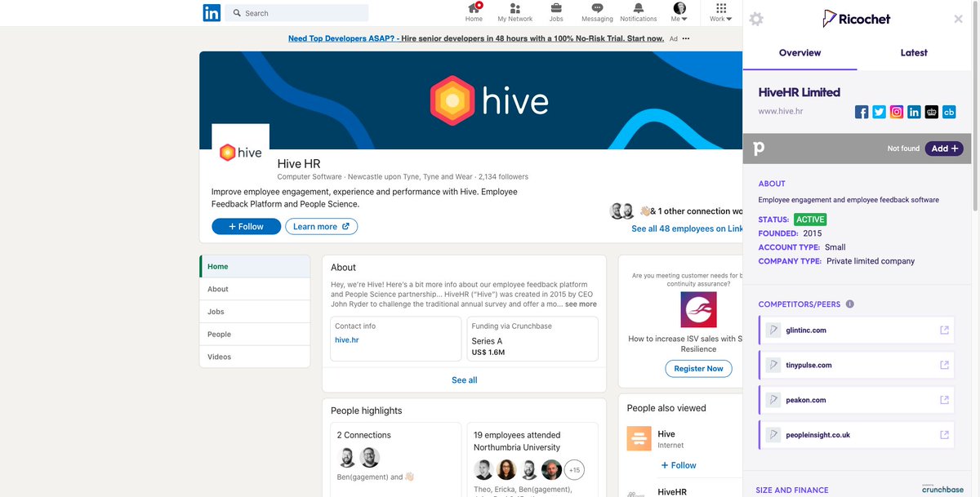Select peakon.com competitor row

click(857, 400)
